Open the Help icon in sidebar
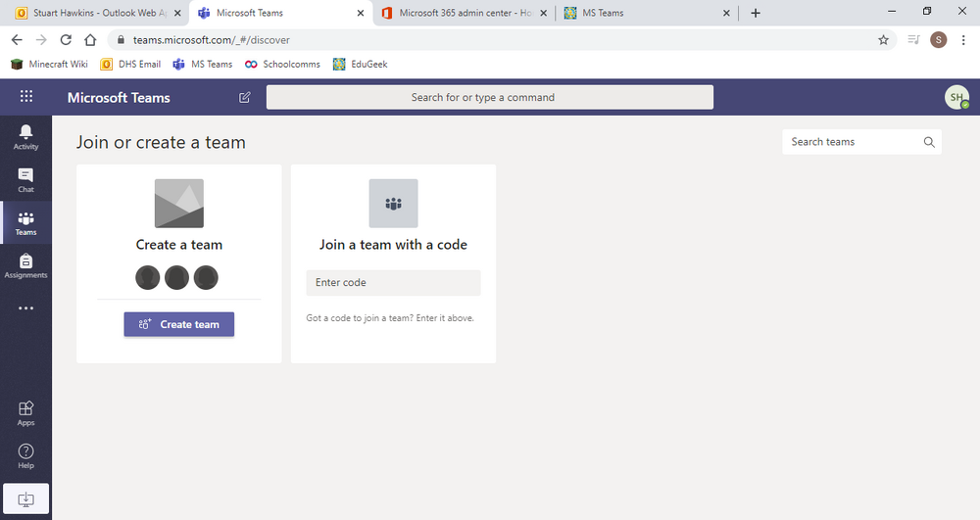 coord(25,455)
